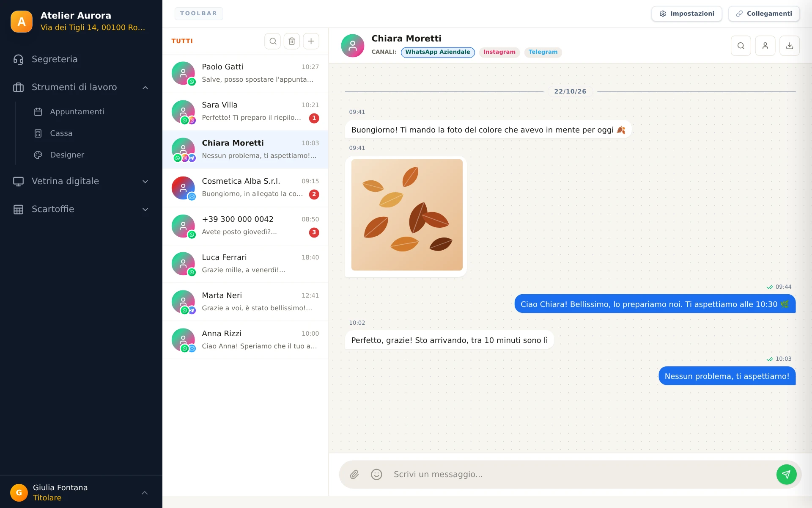Image resolution: width=812 pixels, height=508 pixels.
Task: Expand the Vetrina digitale section
Action: 81,181
